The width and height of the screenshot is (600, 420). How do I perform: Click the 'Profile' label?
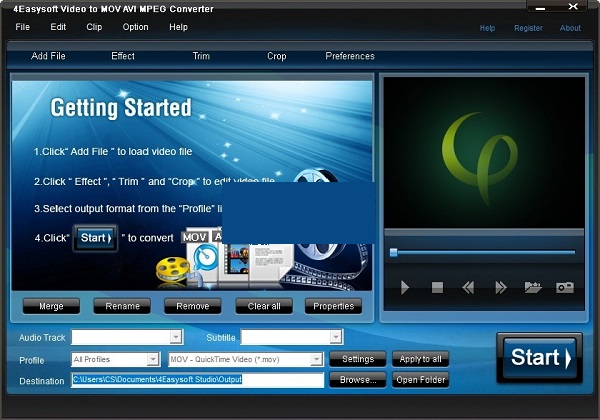(32, 360)
